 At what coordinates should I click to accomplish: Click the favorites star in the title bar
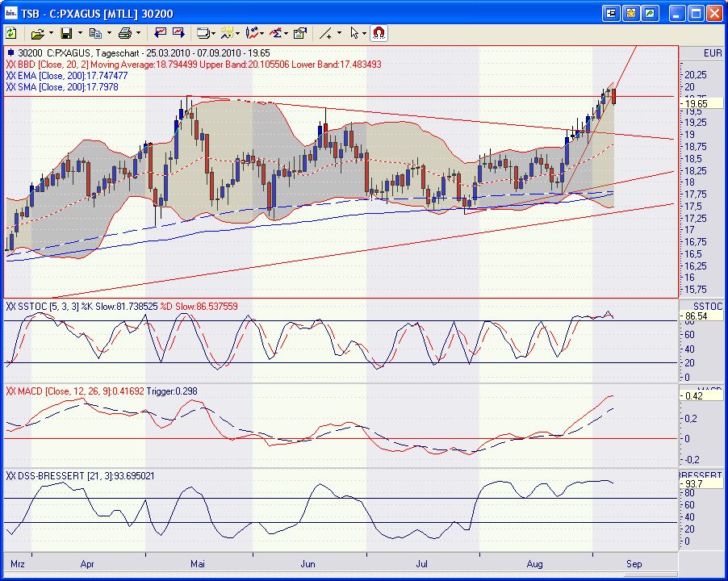pos(630,13)
